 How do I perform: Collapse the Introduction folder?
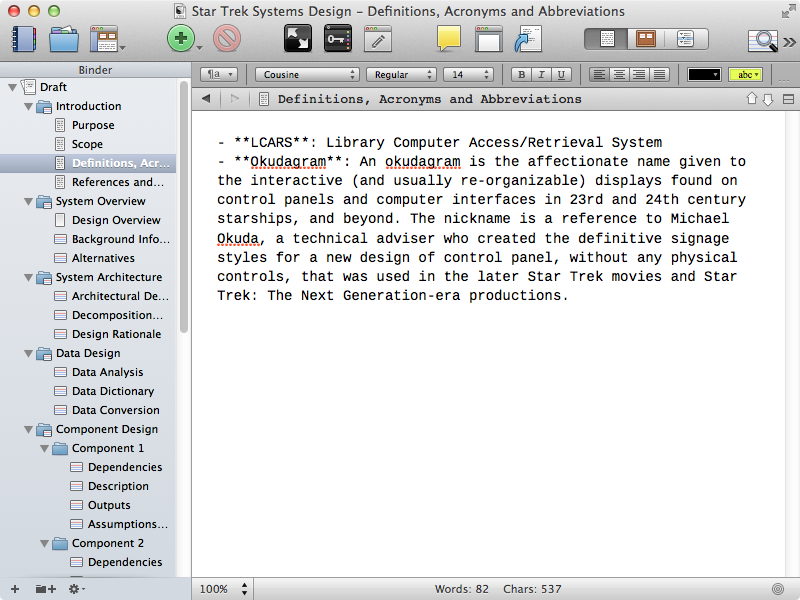29,107
